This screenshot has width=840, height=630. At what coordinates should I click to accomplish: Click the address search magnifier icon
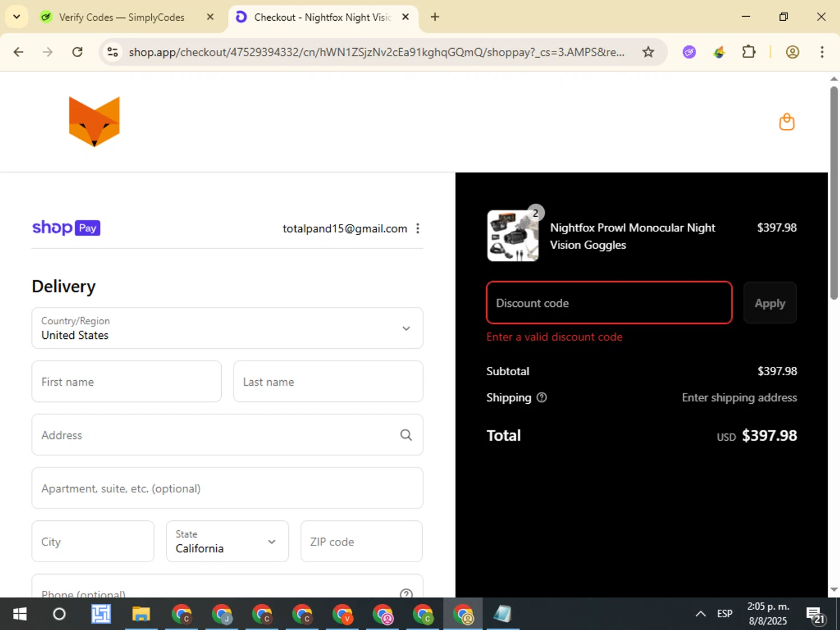pos(406,435)
